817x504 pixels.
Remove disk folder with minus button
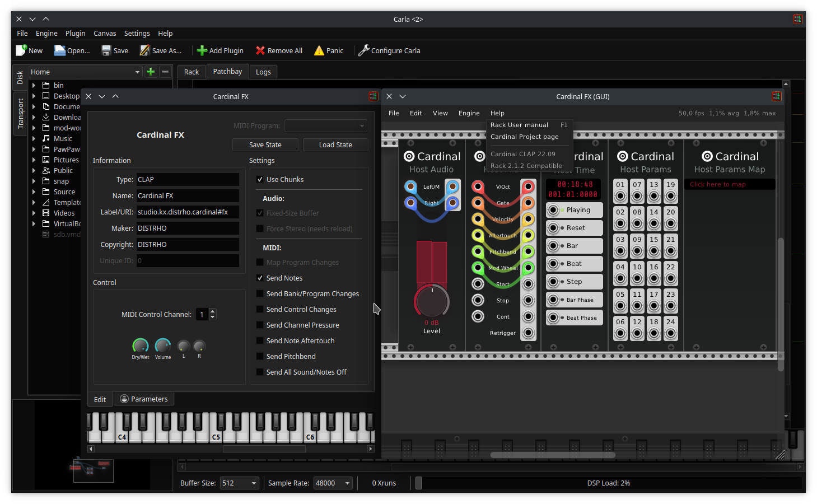click(x=165, y=72)
